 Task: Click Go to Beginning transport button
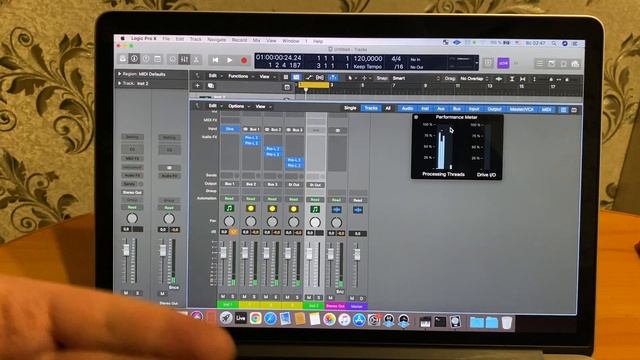point(215,60)
